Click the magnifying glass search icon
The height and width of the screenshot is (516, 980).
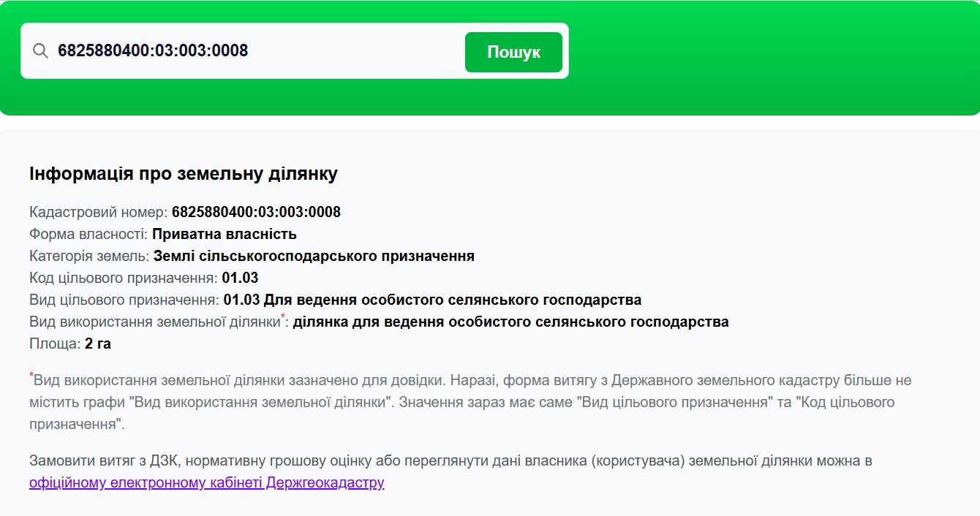[40, 51]
